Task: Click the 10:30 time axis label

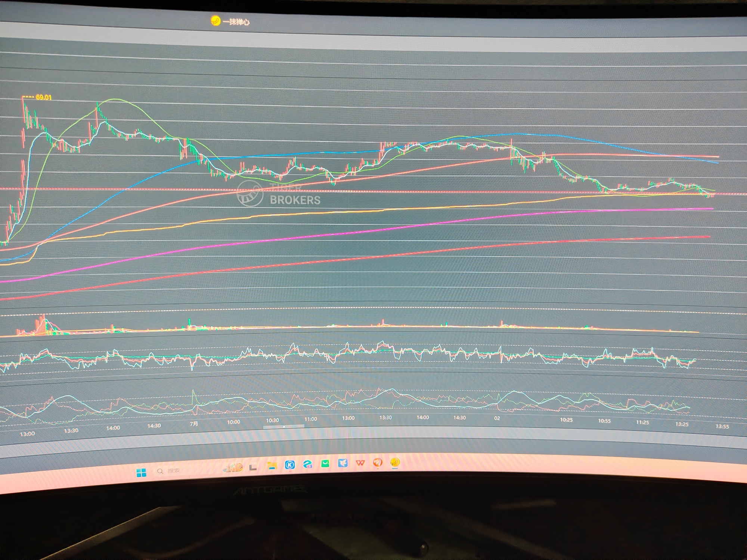Action: (272, 420)
